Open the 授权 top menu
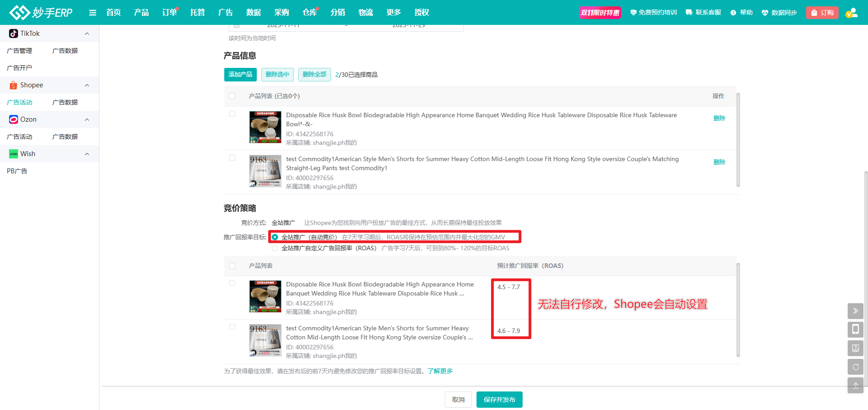The image size is (868, 410). [x=422, y=13]
